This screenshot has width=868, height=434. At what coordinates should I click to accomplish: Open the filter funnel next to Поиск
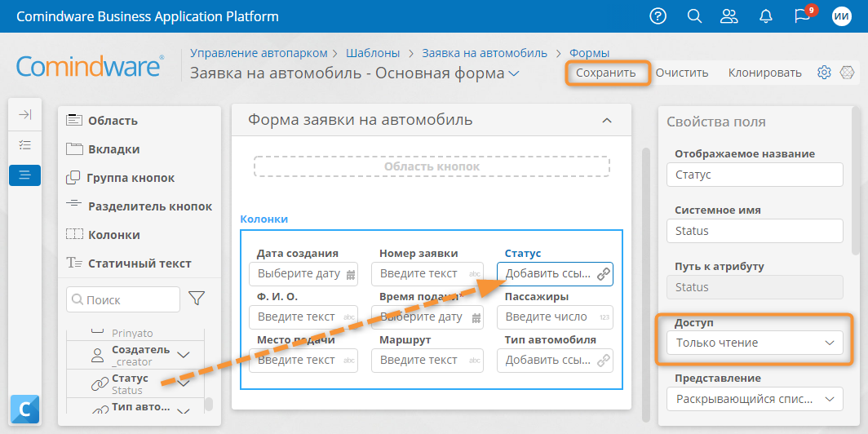(197, 299)
